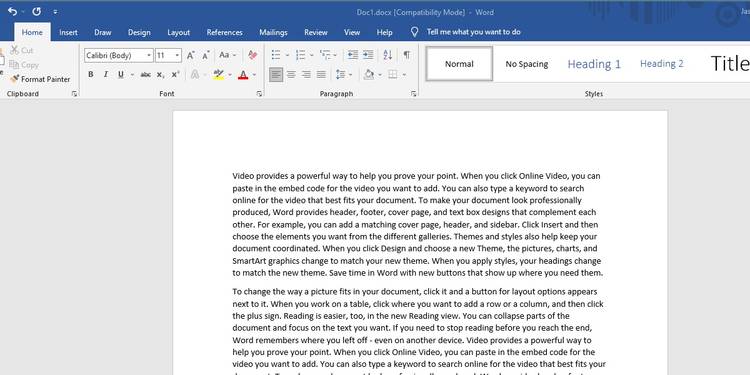Switch to the Layout tab
This screenshot has height=375, width=750.
[x=178, y=33]
